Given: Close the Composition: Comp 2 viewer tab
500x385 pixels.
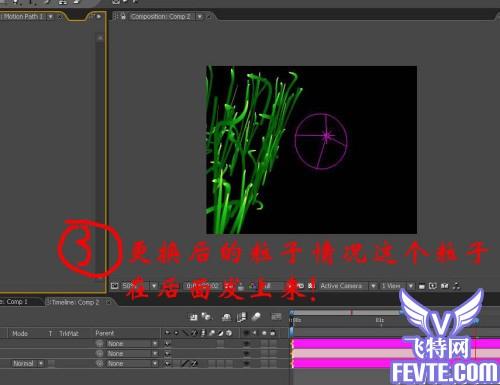Looking at the screenshot, I should [209, 16].
